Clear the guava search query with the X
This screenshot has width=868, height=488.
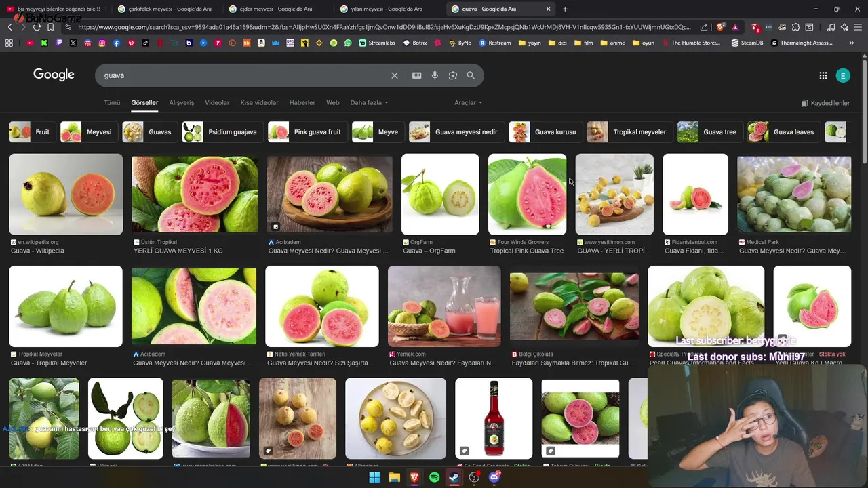coord(394,75)
